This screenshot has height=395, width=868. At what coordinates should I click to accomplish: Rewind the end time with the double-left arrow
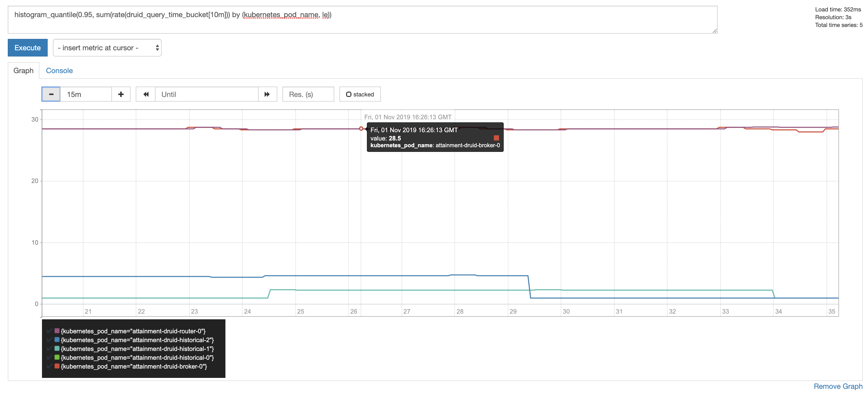coord(146,94)
